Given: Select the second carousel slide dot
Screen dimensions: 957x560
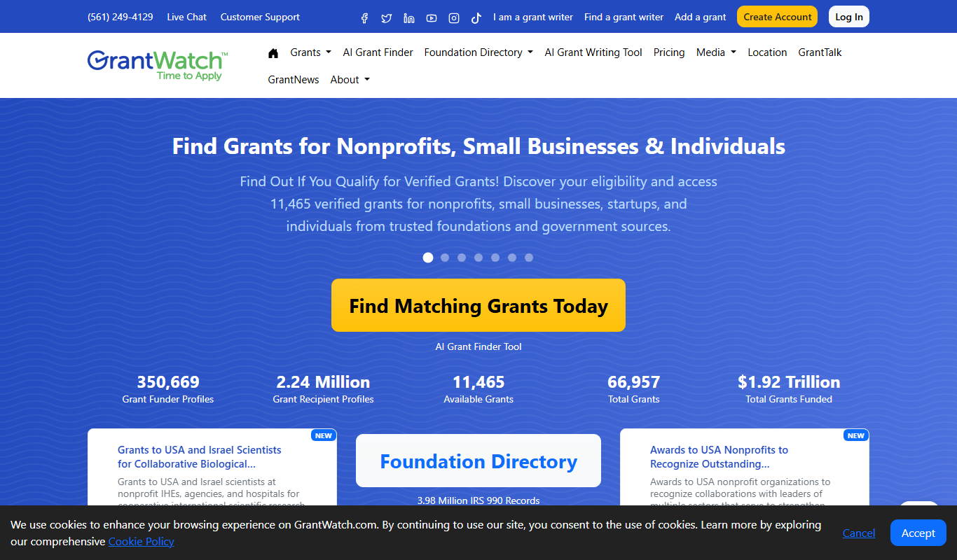Looking at the screenshot, I should point(445,258).
